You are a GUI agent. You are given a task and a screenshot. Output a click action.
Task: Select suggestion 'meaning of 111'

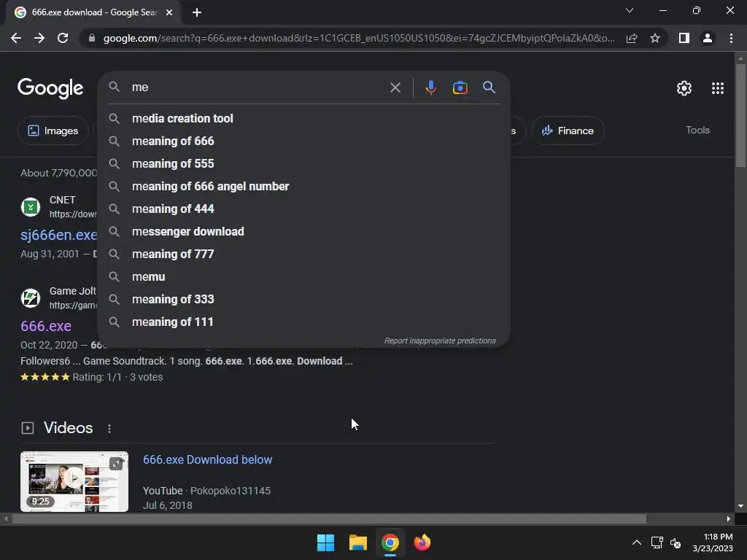click(x=303, y=322)
